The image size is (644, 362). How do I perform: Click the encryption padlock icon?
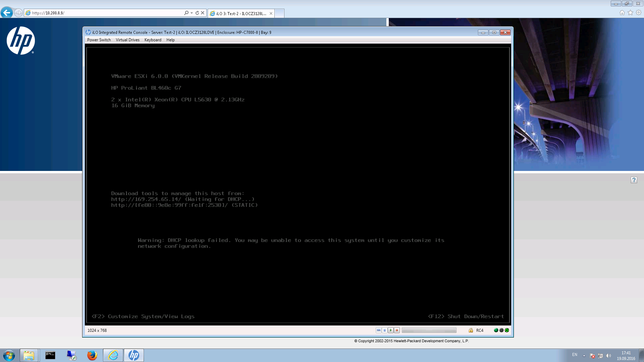[x=471, y=330]
